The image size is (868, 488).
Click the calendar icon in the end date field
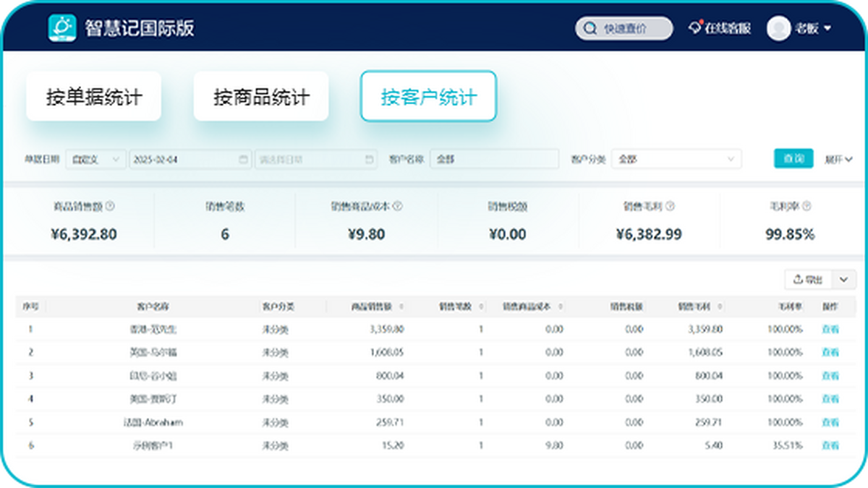tap(367, 159)
